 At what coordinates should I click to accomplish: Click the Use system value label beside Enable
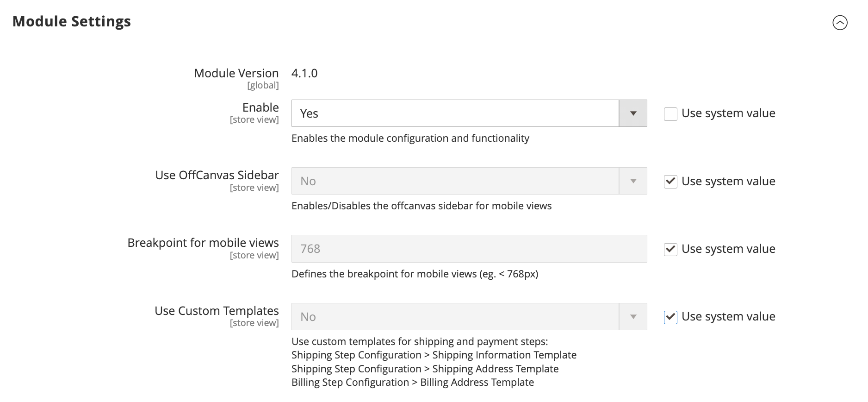(x=728, y=113)
